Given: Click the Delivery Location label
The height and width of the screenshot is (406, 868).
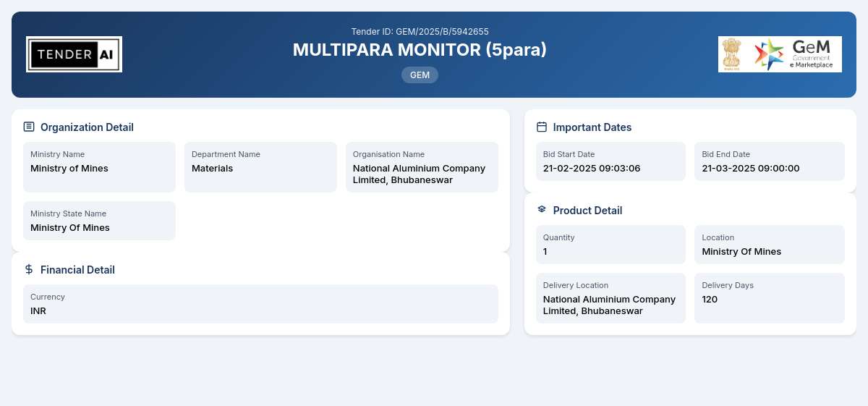Looking at the screenshot, I should coord(576,285).
